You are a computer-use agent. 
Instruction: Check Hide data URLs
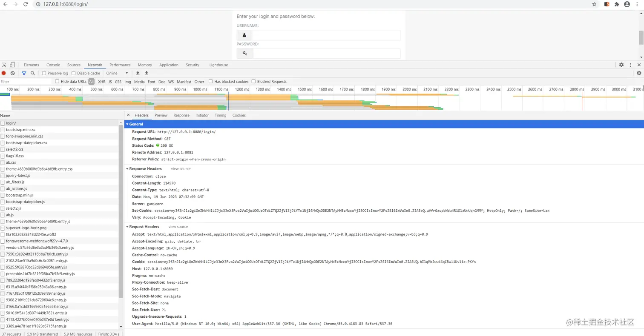(x=57, y=81)
